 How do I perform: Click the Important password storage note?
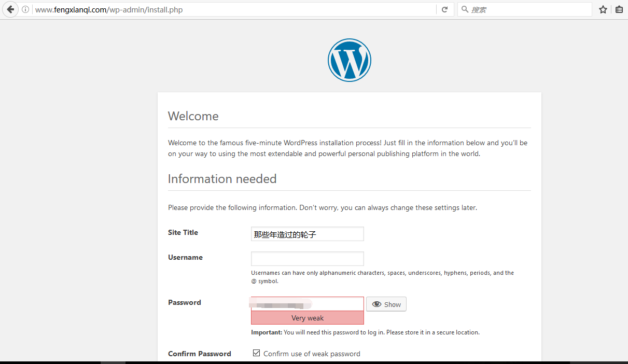click(x=365, y=332)
